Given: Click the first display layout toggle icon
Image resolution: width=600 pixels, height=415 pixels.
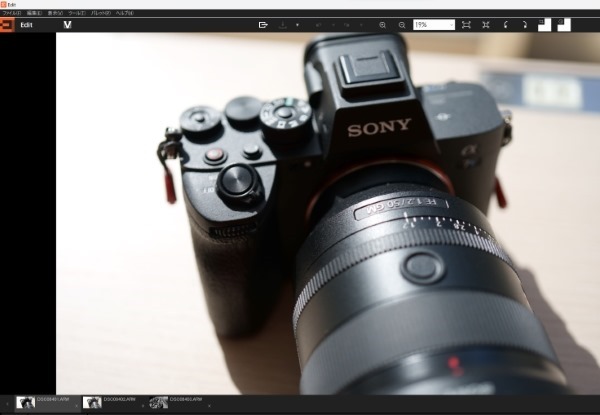Looking at the screenshot, I should point(544,25).
